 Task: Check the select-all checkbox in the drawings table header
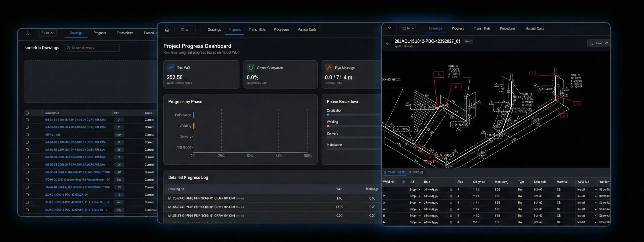27,113
